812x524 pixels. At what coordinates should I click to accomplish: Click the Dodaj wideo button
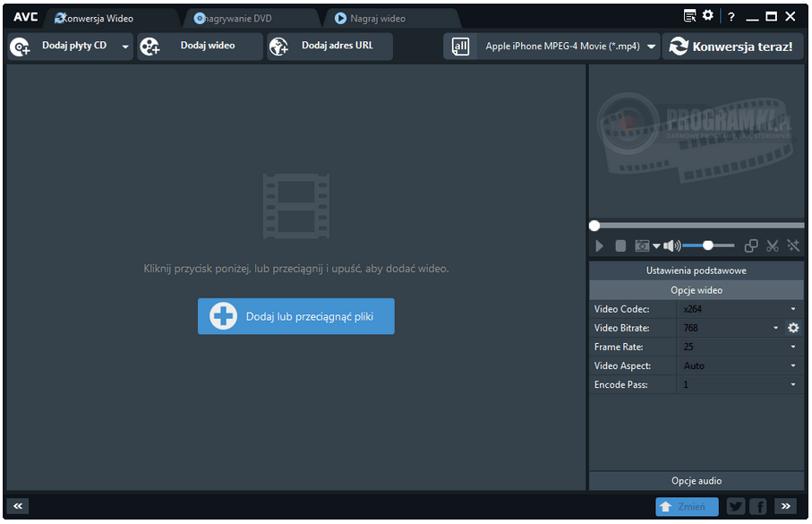[200, 46]
